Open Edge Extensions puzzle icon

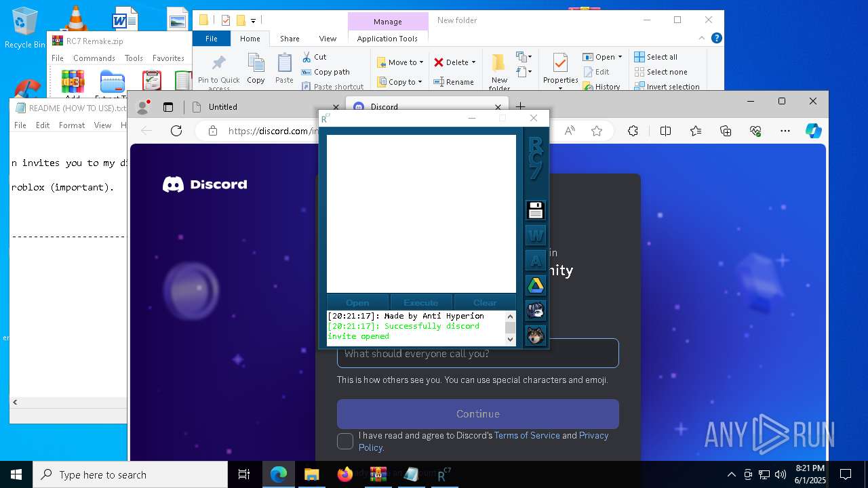633,131
